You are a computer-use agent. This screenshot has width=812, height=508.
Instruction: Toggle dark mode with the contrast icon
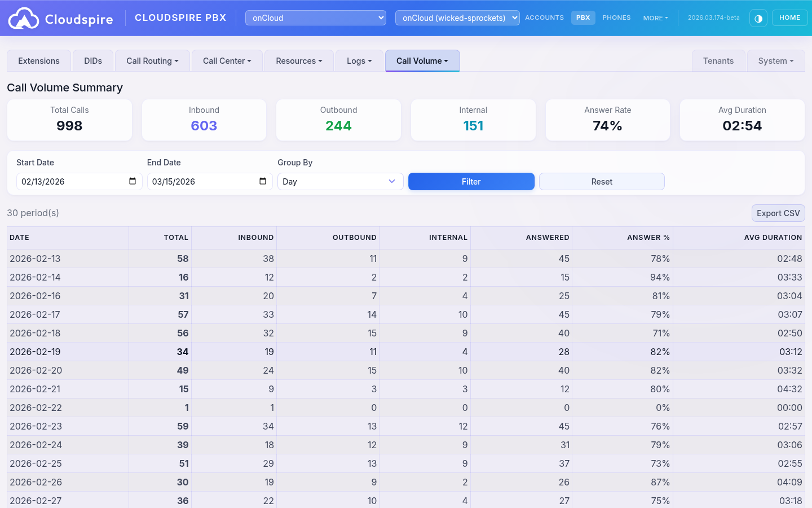(758, 18)
